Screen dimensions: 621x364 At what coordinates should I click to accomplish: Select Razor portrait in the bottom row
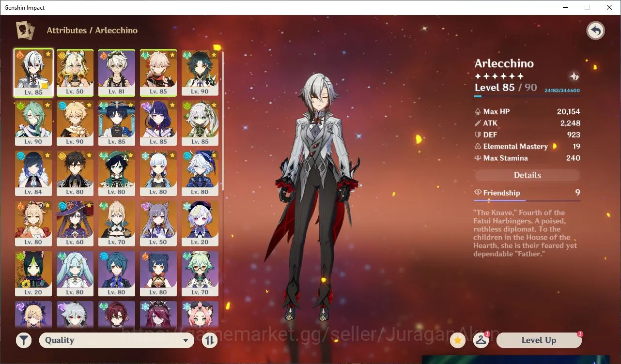point(75,315)
